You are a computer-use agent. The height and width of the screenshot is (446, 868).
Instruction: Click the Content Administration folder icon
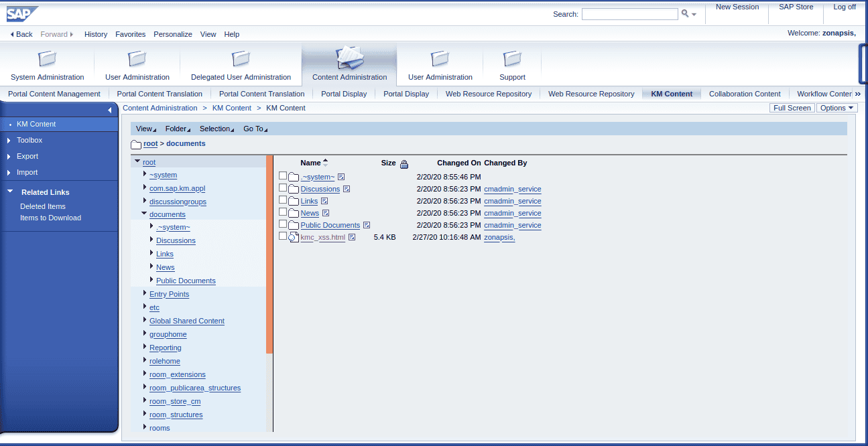pyautogui.click(x=349, y=58)
